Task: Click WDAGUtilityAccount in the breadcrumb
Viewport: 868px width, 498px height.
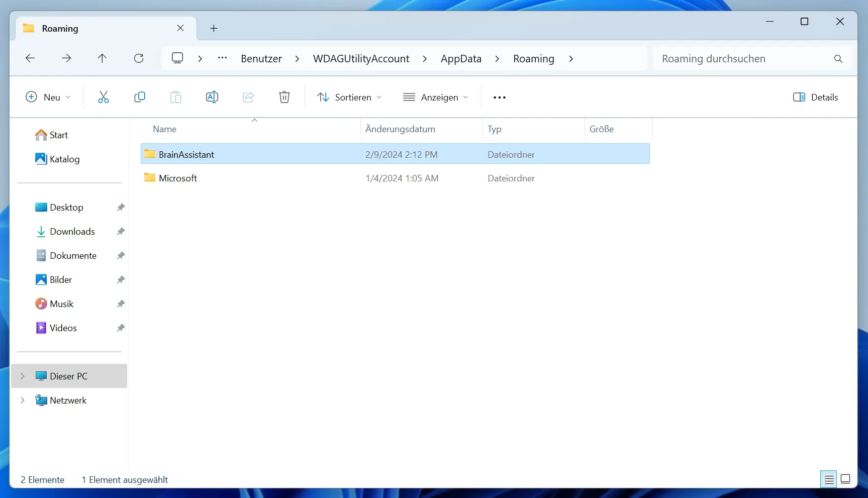Action: [361, 59]
